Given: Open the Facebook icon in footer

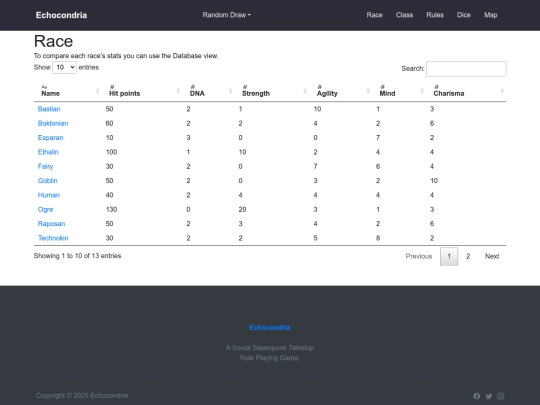Looking at the screenshot, I should tap(476, 396).
